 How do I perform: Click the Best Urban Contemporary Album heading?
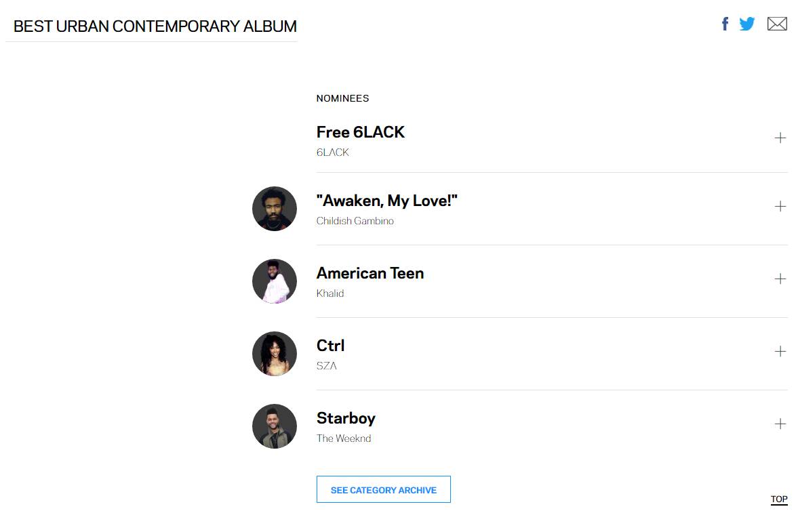pos(155,26)
